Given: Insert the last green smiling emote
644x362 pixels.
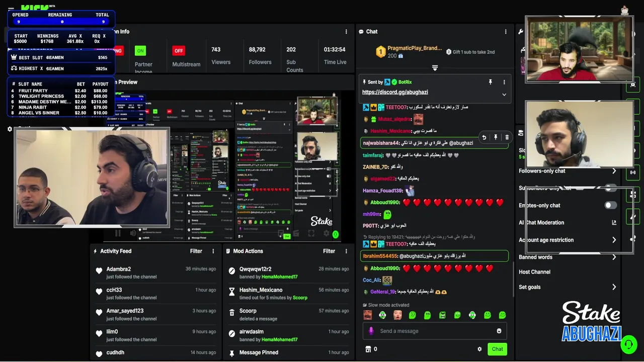Looking at the screenshot, I should pyautogui.click(x=502, y=315).
